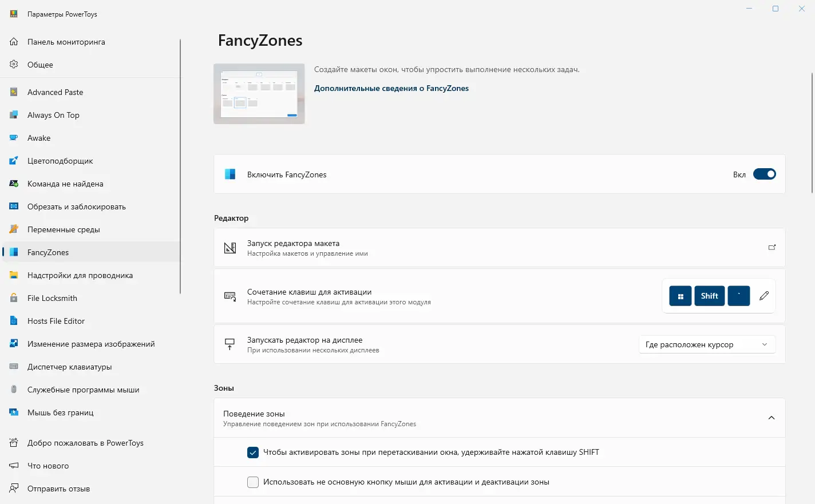Image resolution: width=815 pixels, height=504 pixels.
Task: Uncheck the hold SHIFT key to activate zones option
Action: (253, 453)
